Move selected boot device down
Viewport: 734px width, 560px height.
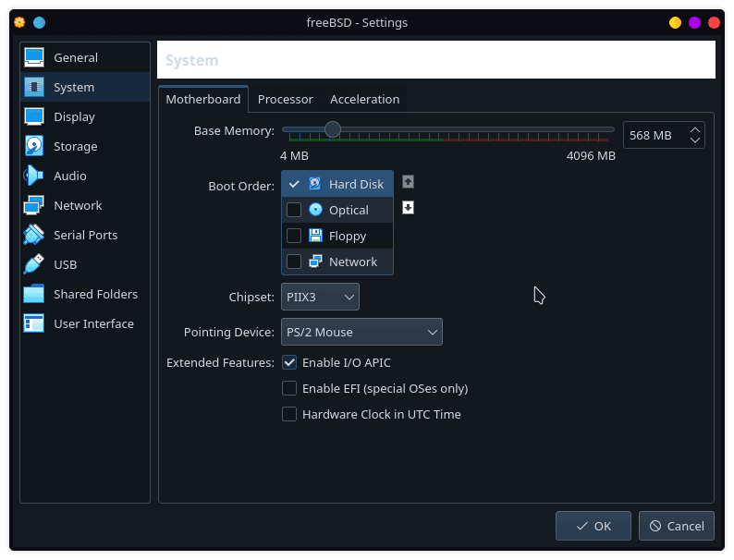409,207
